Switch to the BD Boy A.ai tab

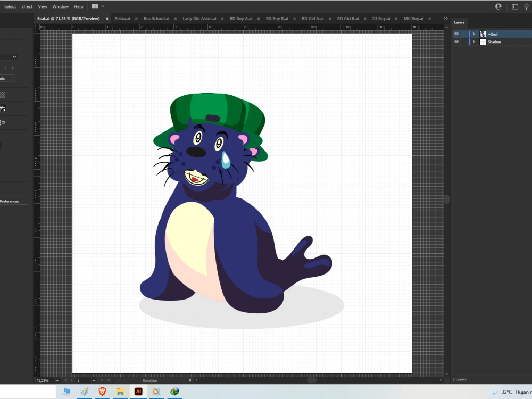pos(241,18)
